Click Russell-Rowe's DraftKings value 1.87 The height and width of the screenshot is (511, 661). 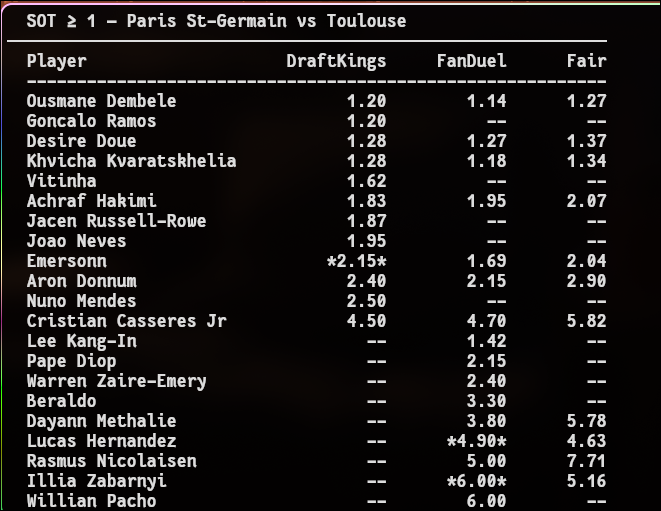[366, 221]
